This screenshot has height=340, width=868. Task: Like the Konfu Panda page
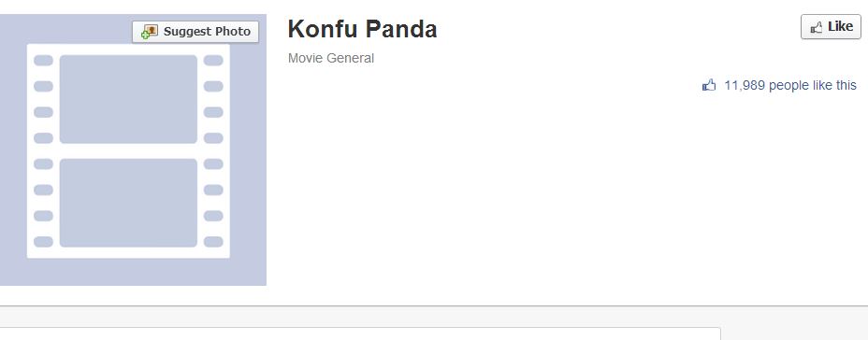(831, 26)
